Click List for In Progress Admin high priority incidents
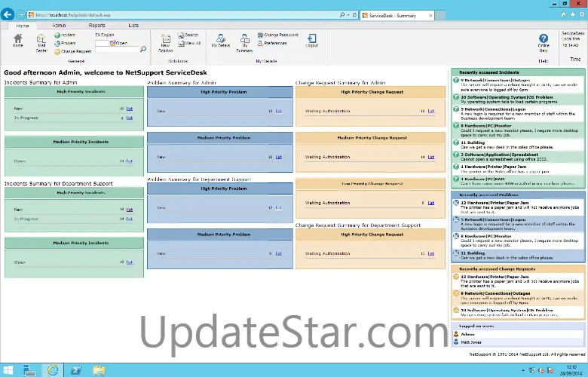 tap(130, 118)
